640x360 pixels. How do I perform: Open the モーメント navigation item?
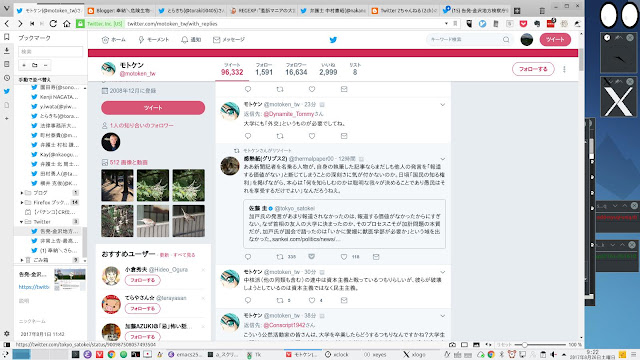(153, 40)
